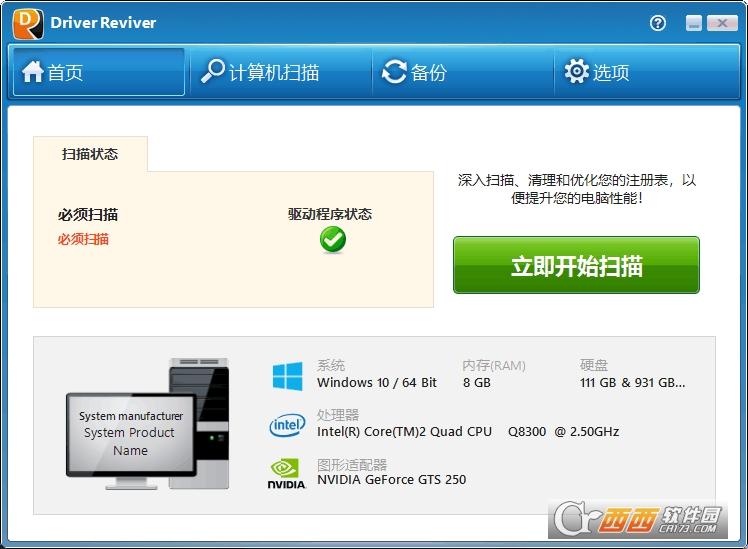
Task: Click the 处理器 label
Action: pyautogui.click(x=338, y=414)
